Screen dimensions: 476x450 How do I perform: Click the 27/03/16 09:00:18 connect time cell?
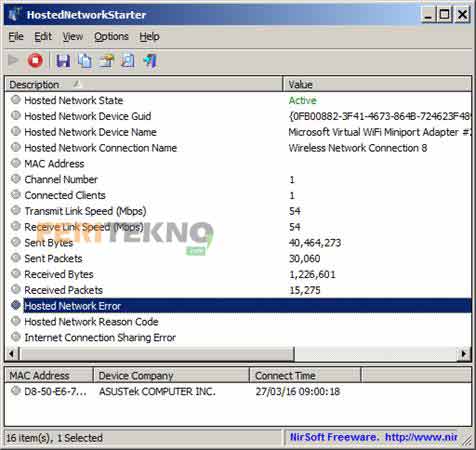click(298, 391)
